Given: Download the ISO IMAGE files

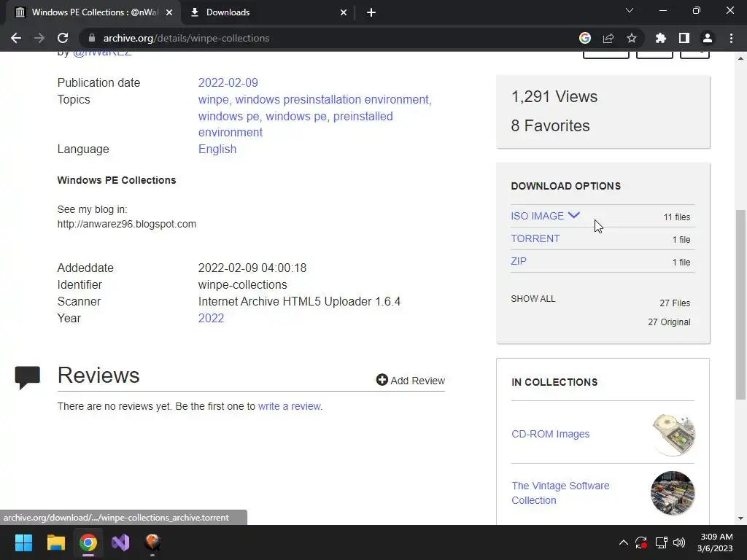Looking at the screenshot, I should (x=538, y=216).
